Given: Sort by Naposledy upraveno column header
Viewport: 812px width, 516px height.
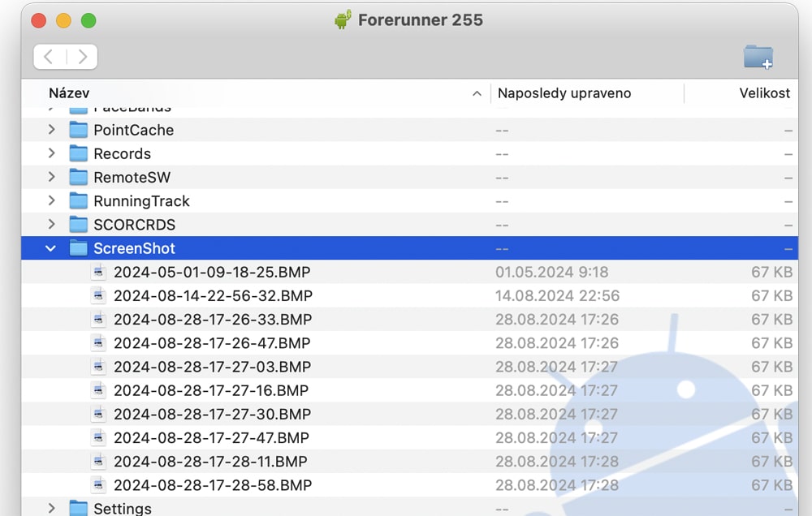Looking at the screenshot, I should (564, 93).
